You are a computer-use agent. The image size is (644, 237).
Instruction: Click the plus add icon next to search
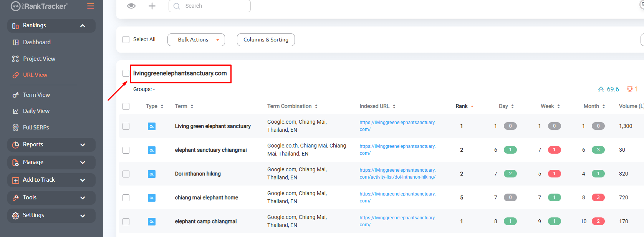click(152, 6)
